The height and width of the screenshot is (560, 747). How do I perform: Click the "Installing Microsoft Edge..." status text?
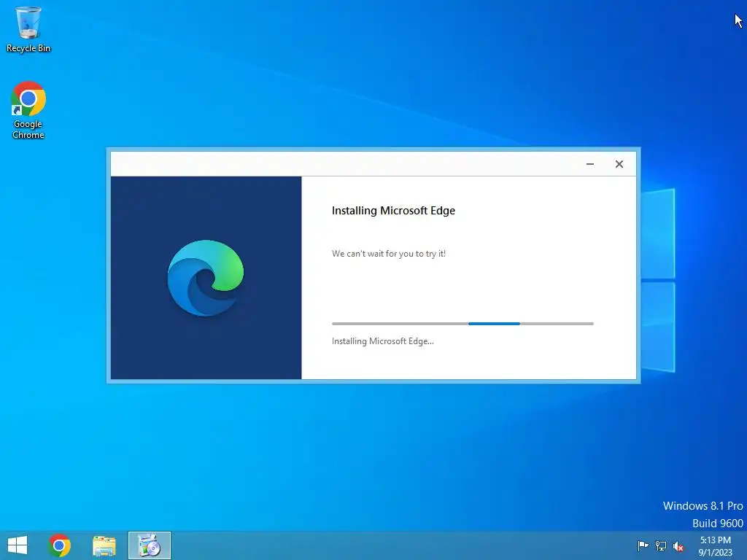[382, 341]
